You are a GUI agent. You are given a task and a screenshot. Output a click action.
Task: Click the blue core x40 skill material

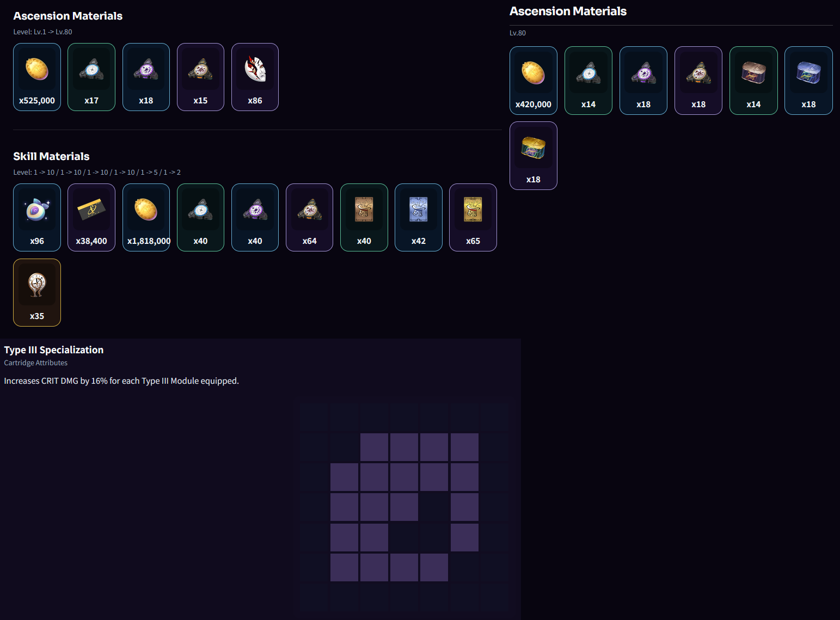pos(200,218)
